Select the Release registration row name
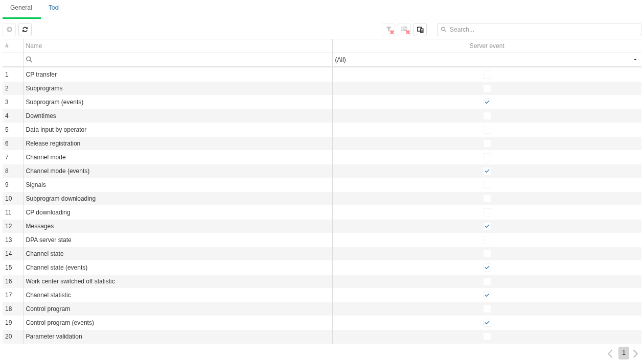The height and width of the screenshot is (361, 644). (53, 143)
